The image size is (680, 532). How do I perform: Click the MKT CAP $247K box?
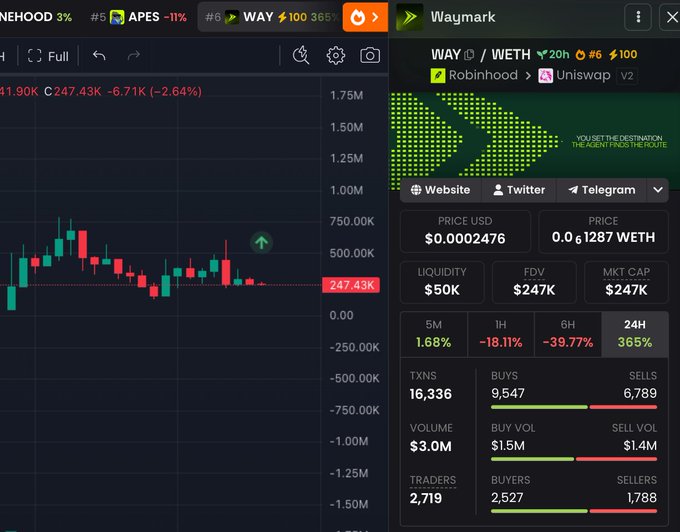tap(626, 282)
